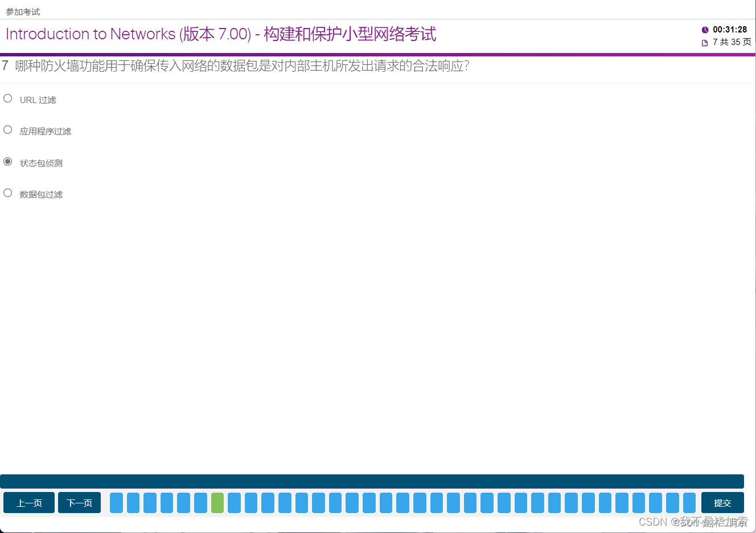Image resolution: width=756 pixels, height=533 pixels.
Task: Choose the '状态包侦测' radio button
Action: (x=8, y=162)
